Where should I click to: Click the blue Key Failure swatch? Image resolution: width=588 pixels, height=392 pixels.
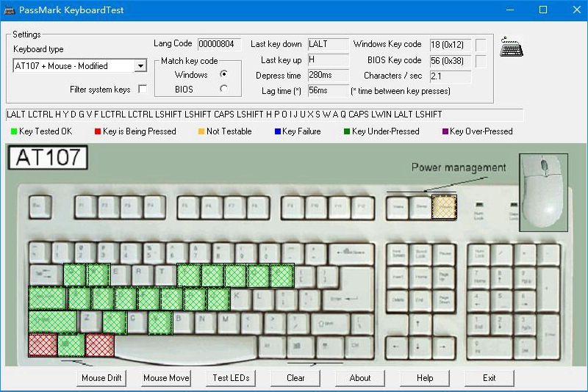[278, 131]
